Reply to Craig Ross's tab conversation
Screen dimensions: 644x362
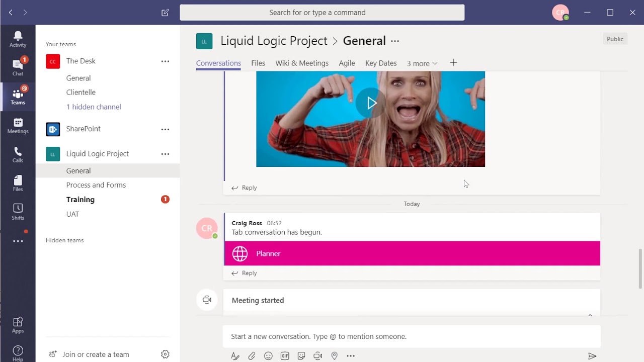[245, 273]
